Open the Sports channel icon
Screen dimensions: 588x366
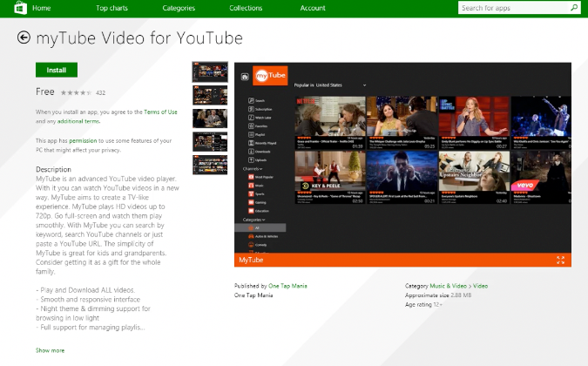(251, 193)
